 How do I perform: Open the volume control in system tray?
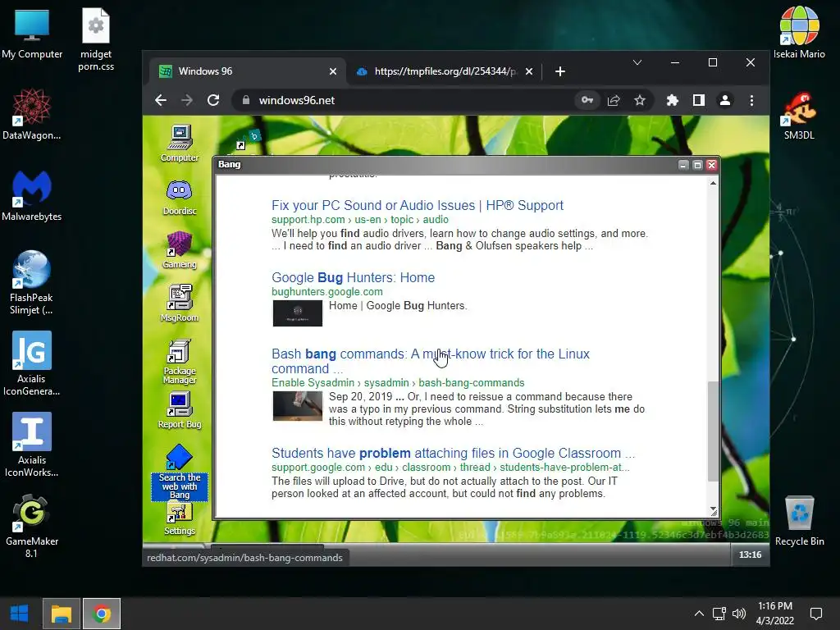pos(739,614)
